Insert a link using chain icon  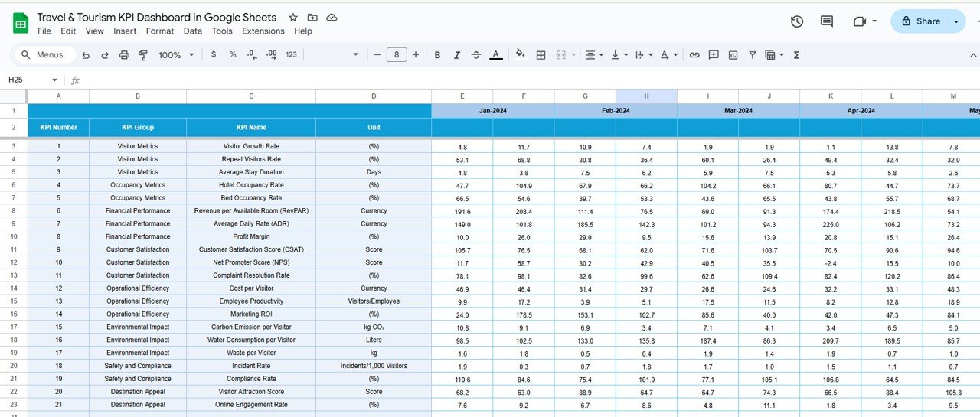[x=694, y=55]
